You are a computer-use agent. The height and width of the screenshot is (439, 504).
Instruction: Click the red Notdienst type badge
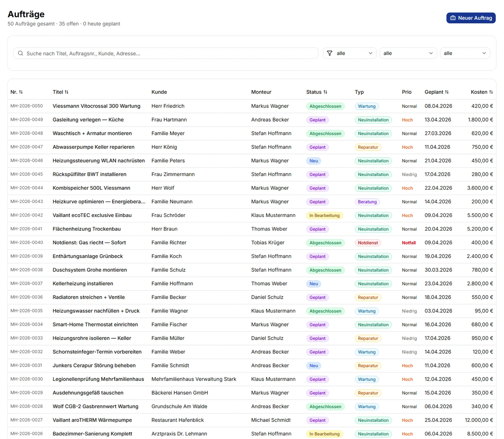(x=368, y=243)
